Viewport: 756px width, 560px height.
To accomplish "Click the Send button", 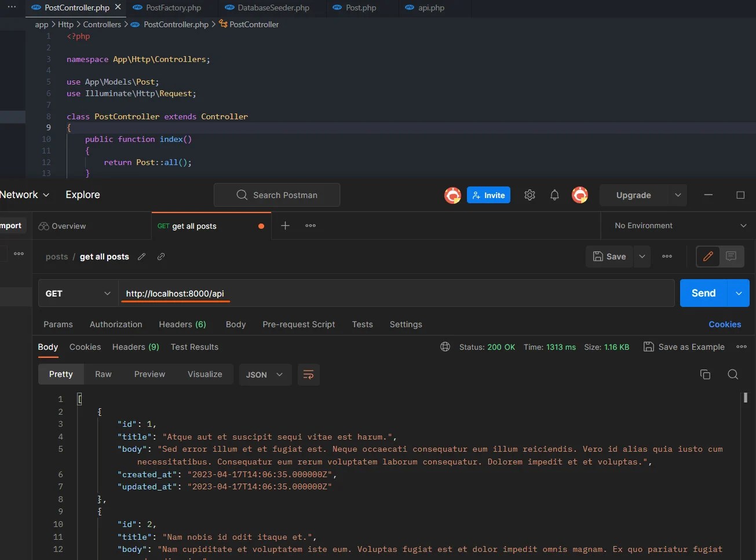I will [702, 293].
